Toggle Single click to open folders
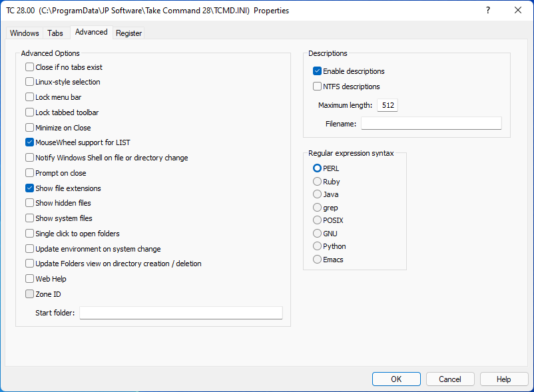The height and width of the screenshot is (392, 534). (x=29, y=234)
